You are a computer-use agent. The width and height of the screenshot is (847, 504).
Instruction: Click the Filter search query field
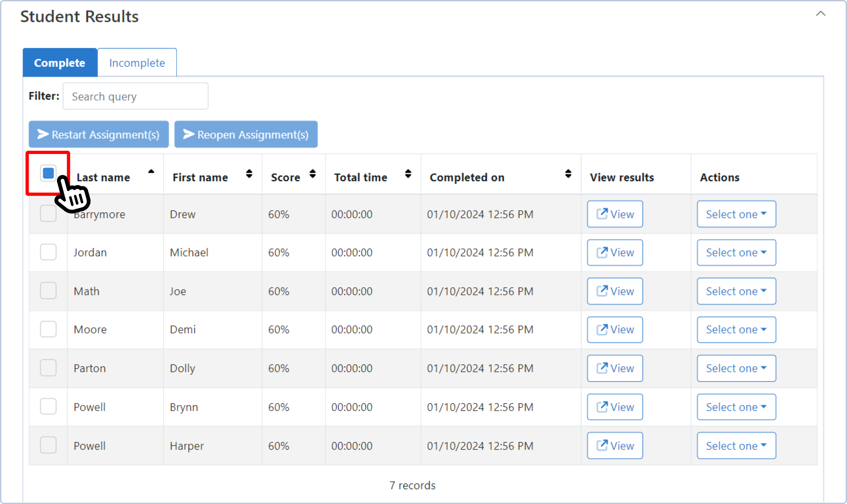pos(135,96)
